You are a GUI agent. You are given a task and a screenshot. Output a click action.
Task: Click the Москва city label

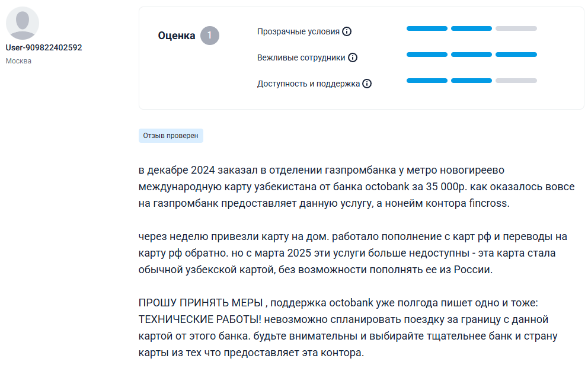[x=18, y=61]
